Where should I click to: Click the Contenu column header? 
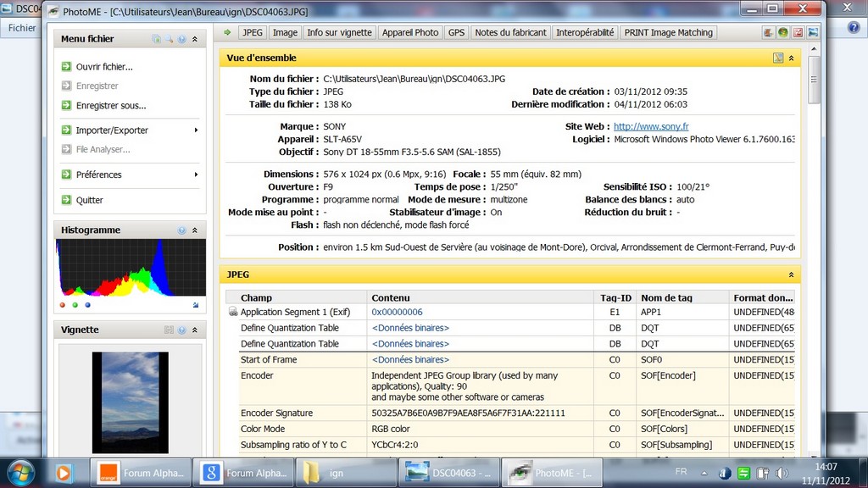click(x=480, y=297)
